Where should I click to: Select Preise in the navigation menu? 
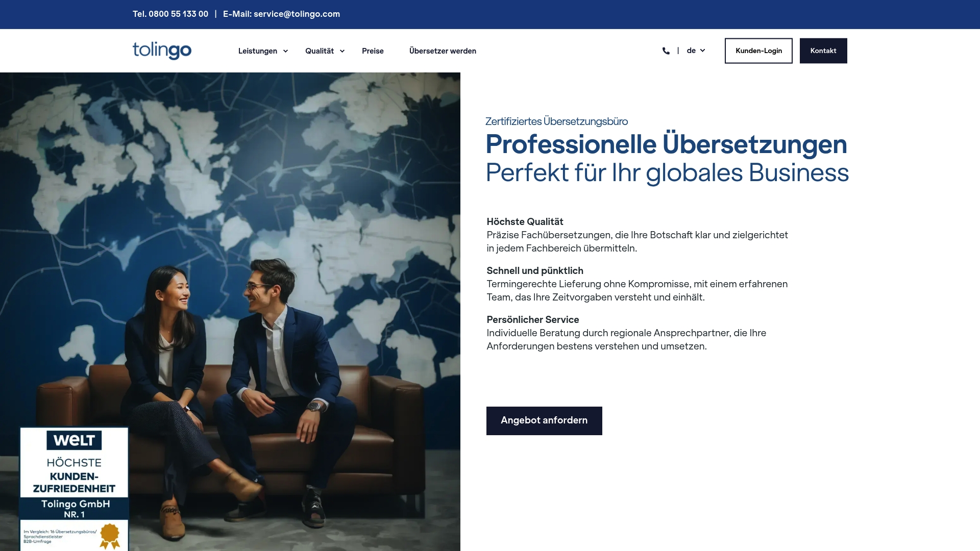click(372, 51)
